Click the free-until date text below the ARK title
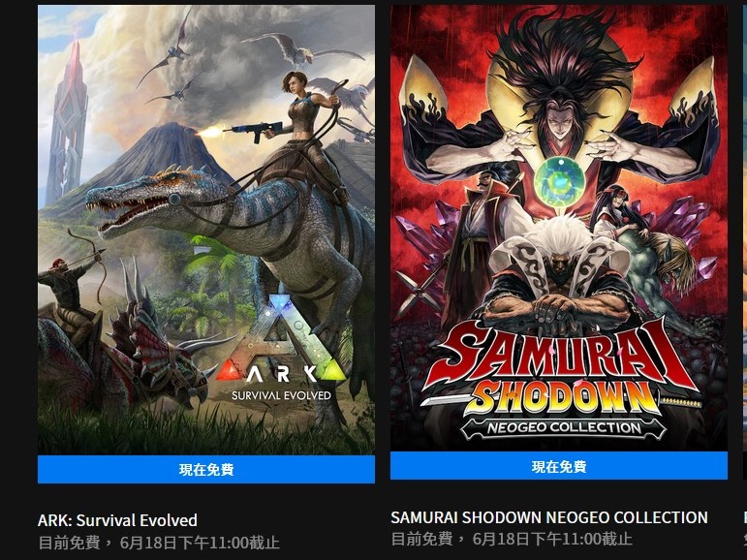 pos(159,543)
